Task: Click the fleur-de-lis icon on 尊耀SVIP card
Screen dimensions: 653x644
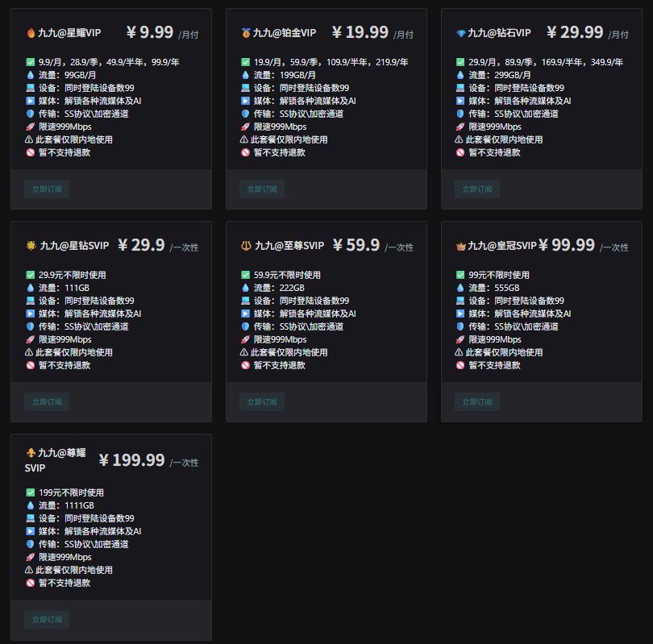Action: (31, 453)
